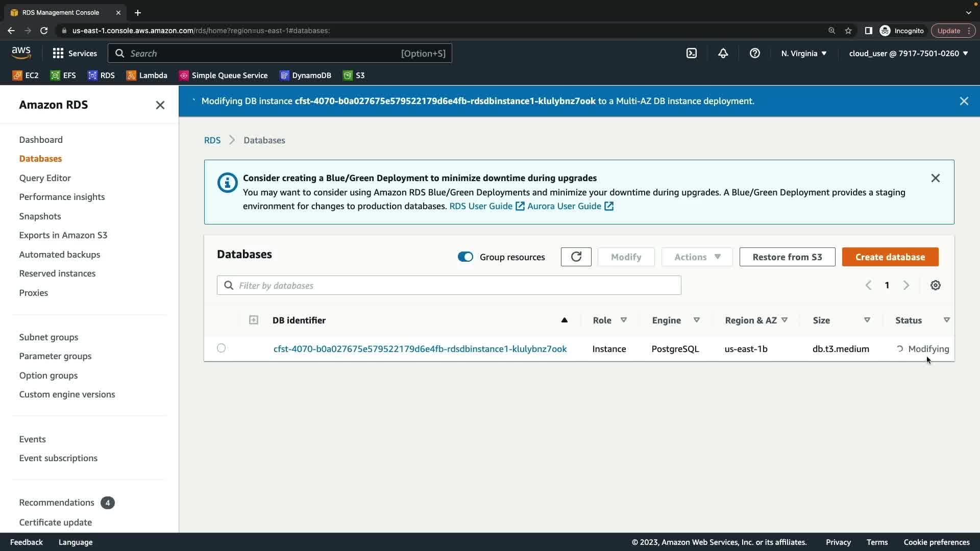Open the DynamoDB shortcut in favorites bar
Viewport: 980px width, 551px height.
coord(306,76)
